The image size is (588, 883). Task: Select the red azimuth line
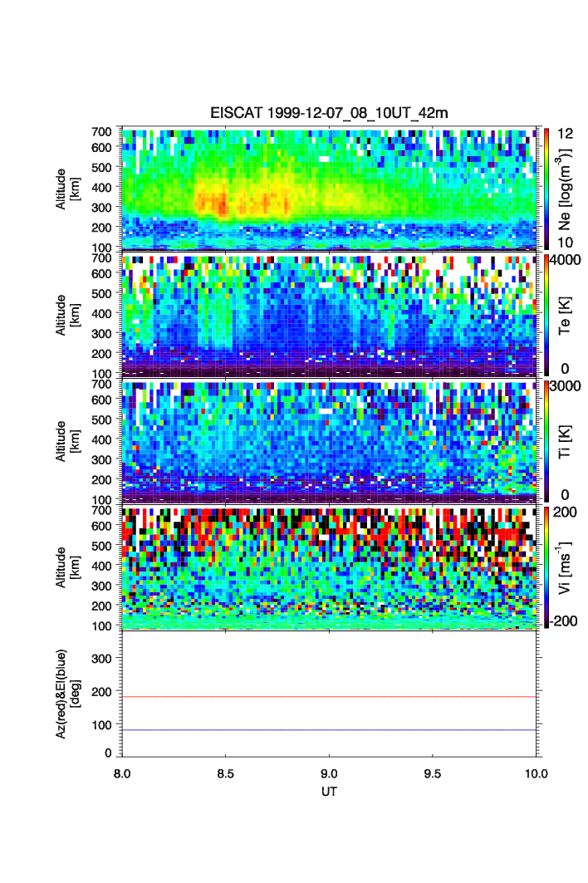[x=331, y=697]
